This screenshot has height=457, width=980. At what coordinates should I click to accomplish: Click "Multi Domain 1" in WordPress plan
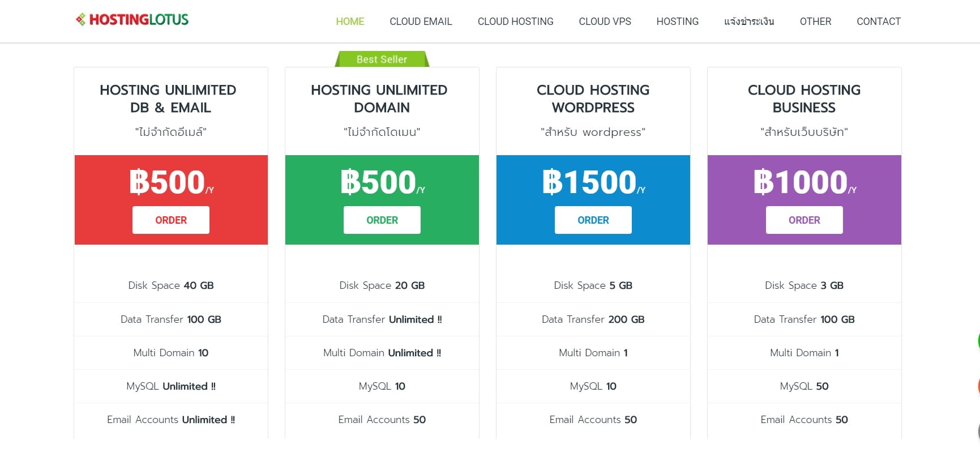593,353
